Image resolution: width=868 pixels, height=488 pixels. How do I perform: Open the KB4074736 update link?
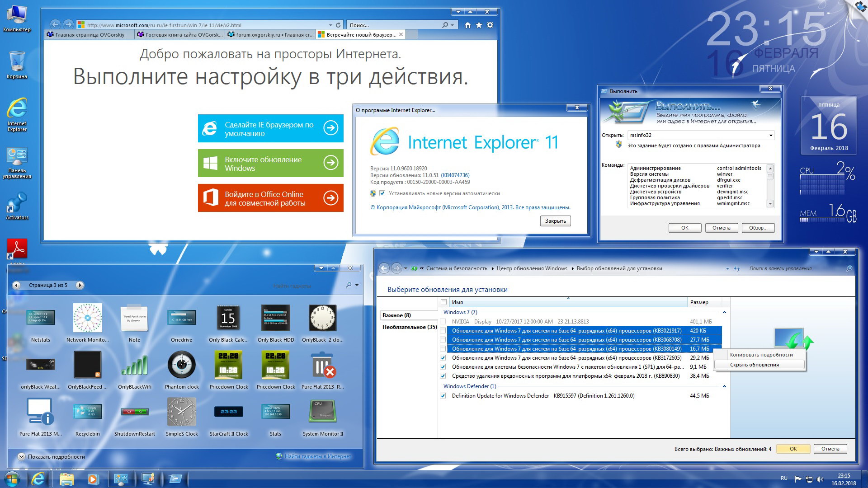[455, 175]
